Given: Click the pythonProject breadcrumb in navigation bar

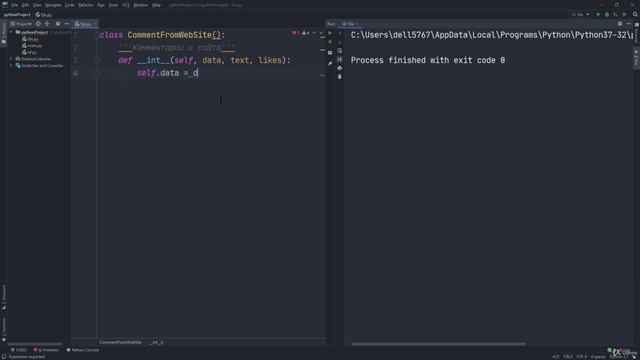Looking at the screenshot, I should pos(17,15).
